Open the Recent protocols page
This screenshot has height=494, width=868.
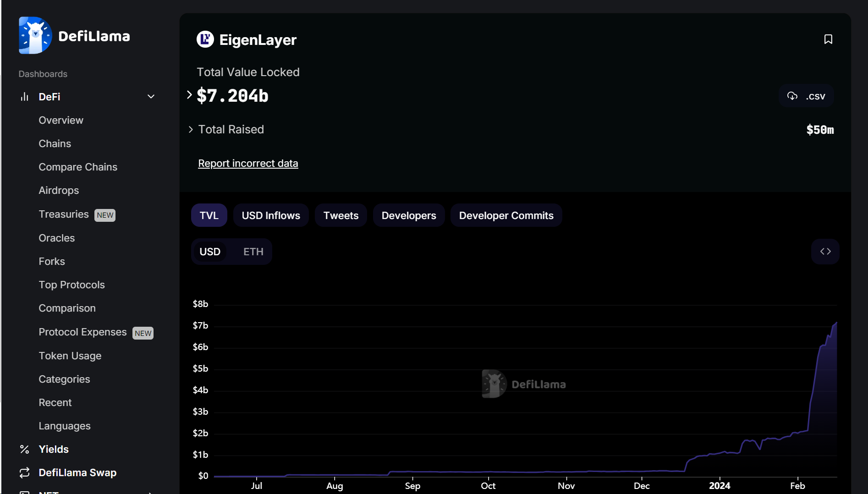[x=55, y=403]
